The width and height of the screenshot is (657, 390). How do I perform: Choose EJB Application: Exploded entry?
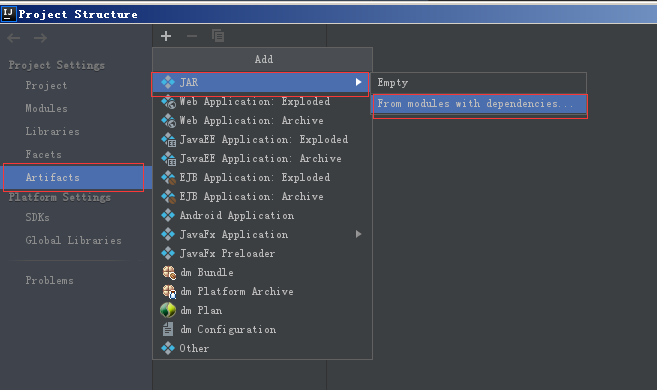pos(262,178)
